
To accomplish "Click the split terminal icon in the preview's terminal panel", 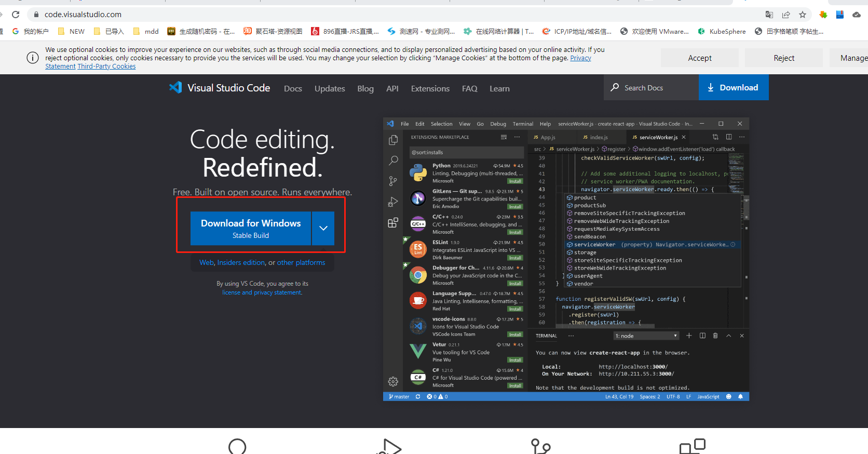I will [702, 336].
